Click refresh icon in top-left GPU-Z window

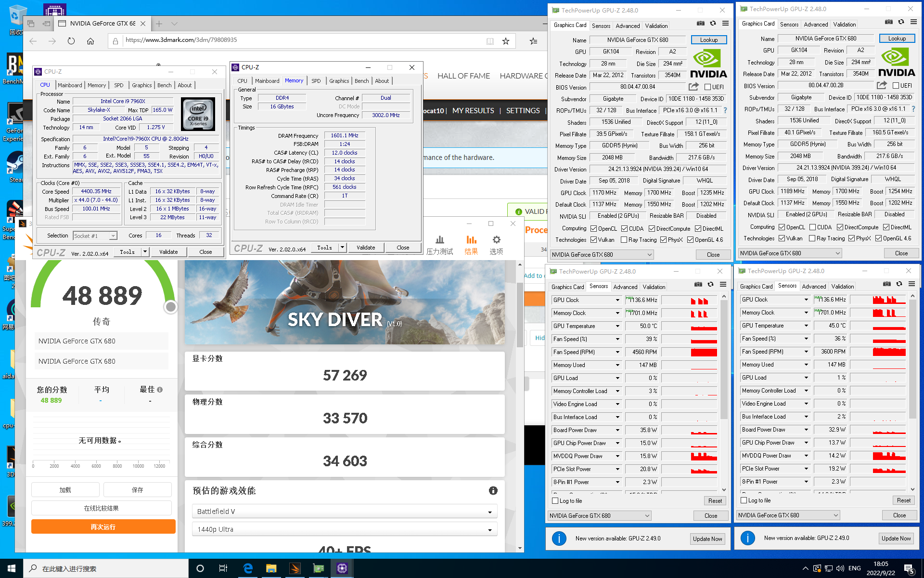coord(713,23)
